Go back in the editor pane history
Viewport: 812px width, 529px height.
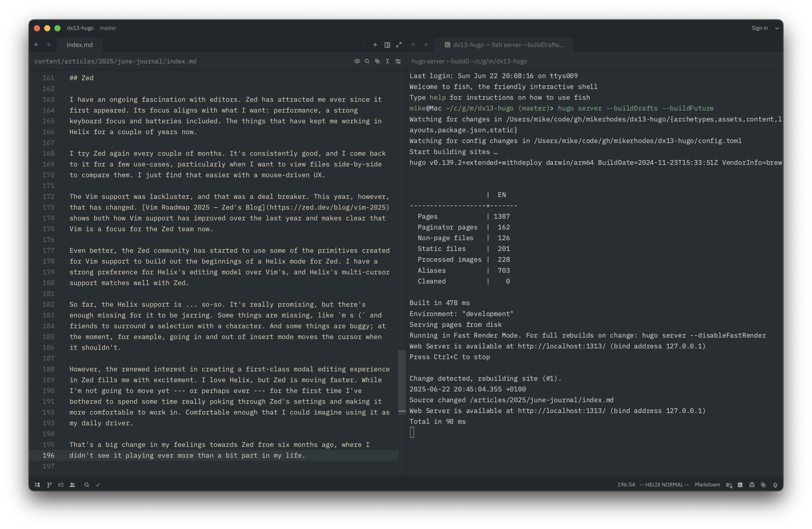pyautogui.click(x=36, y=45)
